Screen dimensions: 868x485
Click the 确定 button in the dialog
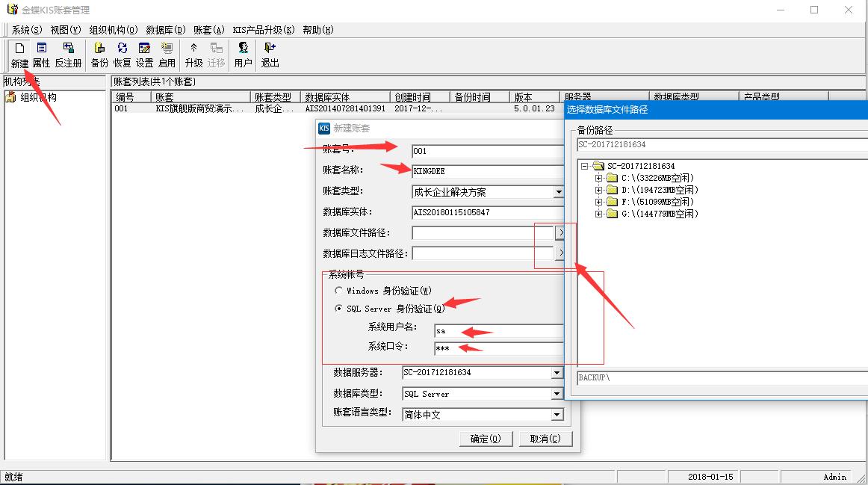click(x=486, y=439)
